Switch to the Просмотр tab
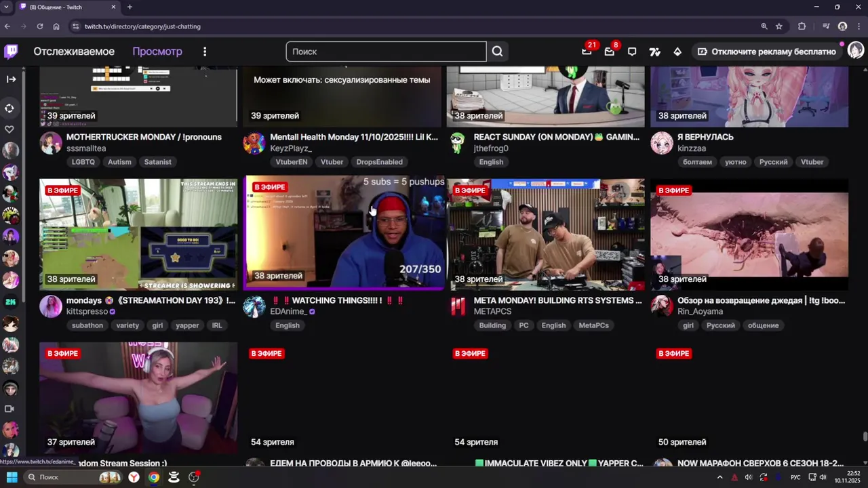 (x=157, y=52)
